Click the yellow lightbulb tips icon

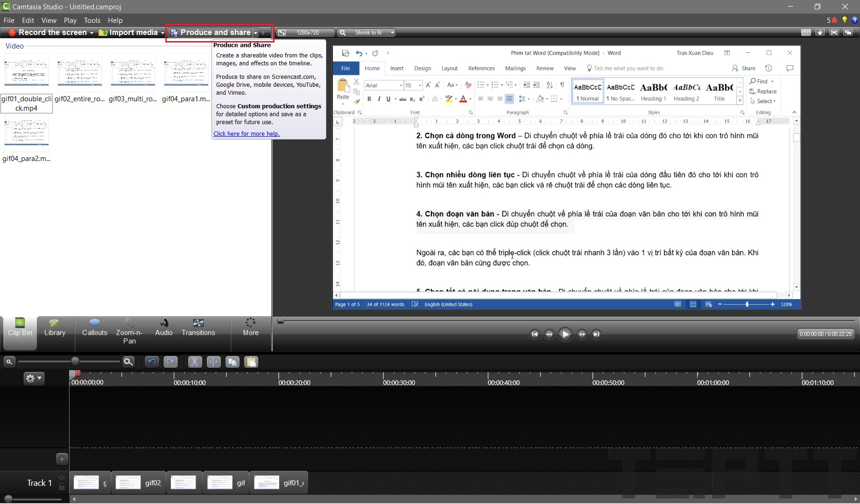point(845,20)
